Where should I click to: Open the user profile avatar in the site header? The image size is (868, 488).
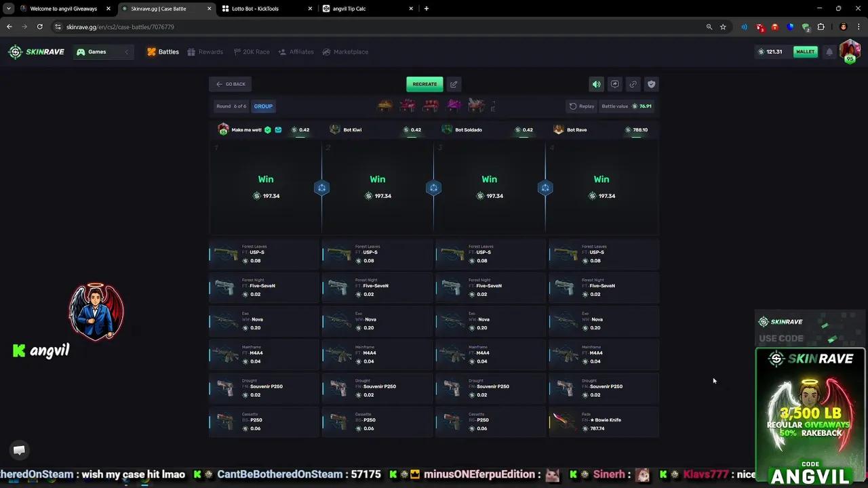pyautogui.click(x=850, y=51)
